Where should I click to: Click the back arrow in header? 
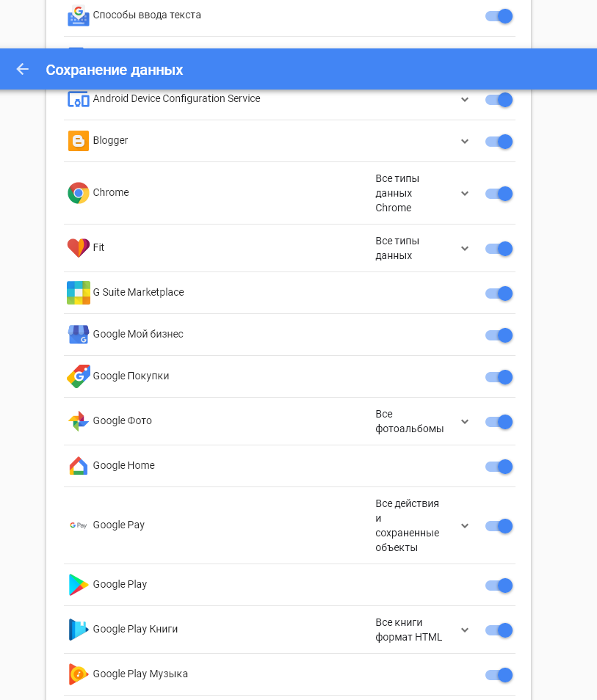pos(22,69)
